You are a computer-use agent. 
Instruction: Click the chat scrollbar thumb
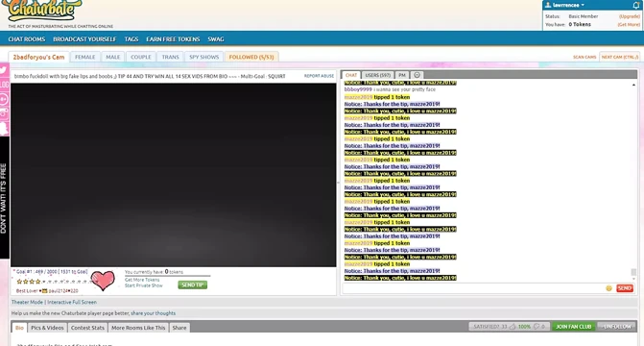pos(633,272)
